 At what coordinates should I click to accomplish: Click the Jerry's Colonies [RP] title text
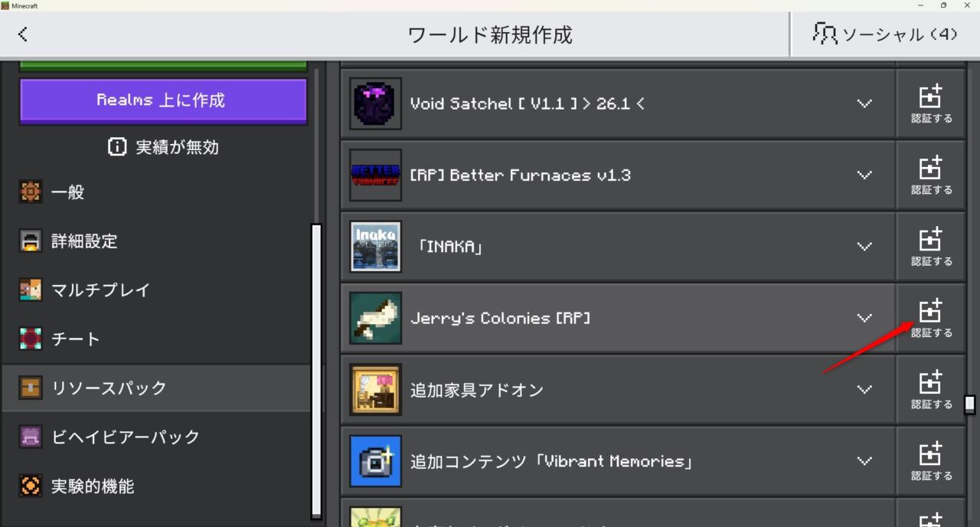click(501, 318)
